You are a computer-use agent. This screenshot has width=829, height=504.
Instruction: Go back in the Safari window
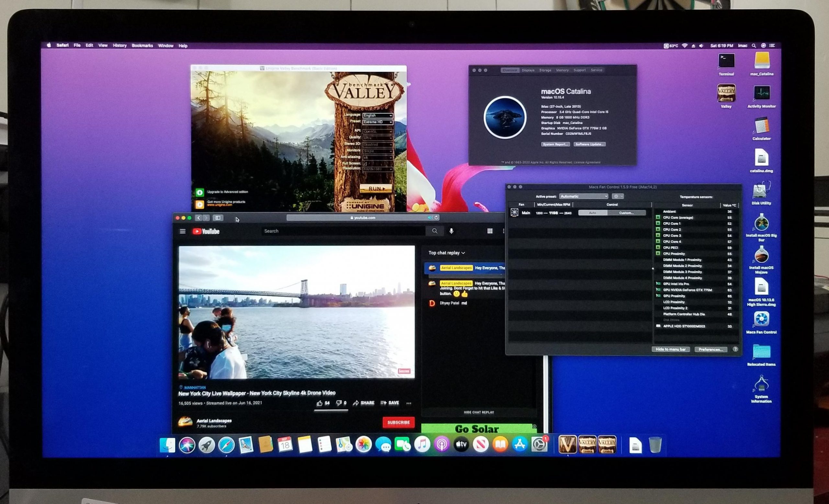coord(199,218)
